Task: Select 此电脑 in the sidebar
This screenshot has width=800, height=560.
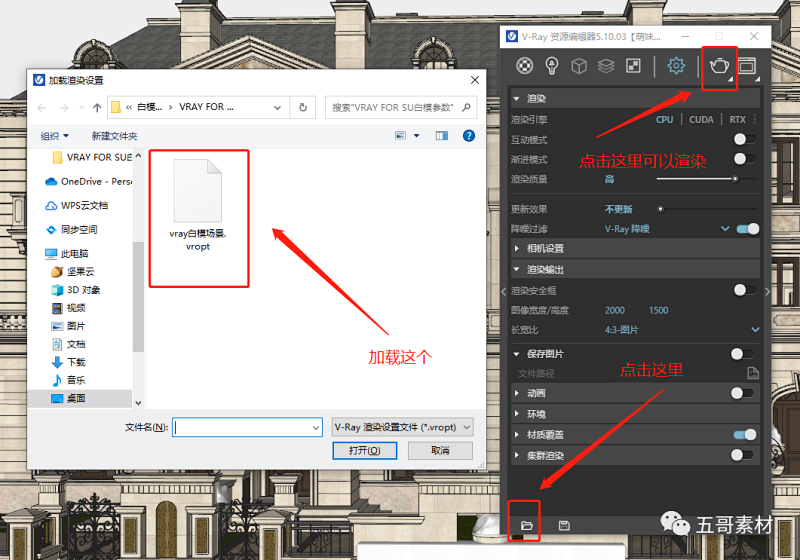Action: tap(66, 253)
